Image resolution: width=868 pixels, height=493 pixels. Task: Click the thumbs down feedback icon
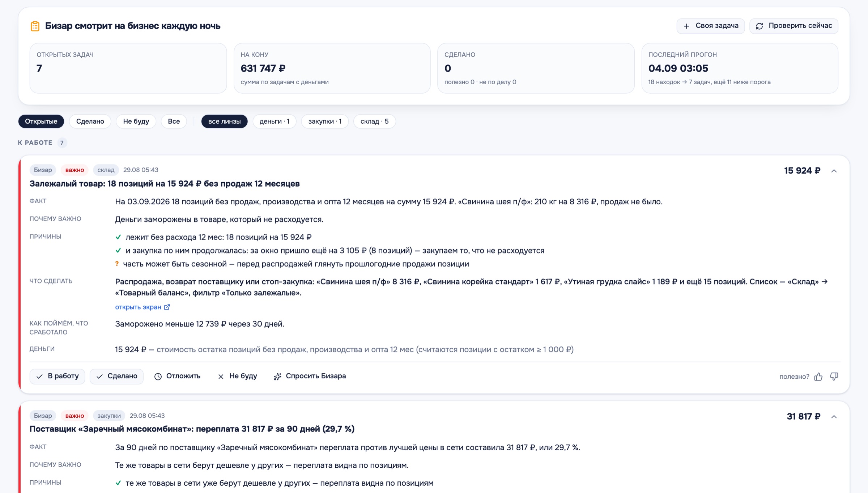pyautogui.click(x=834, y=377)
